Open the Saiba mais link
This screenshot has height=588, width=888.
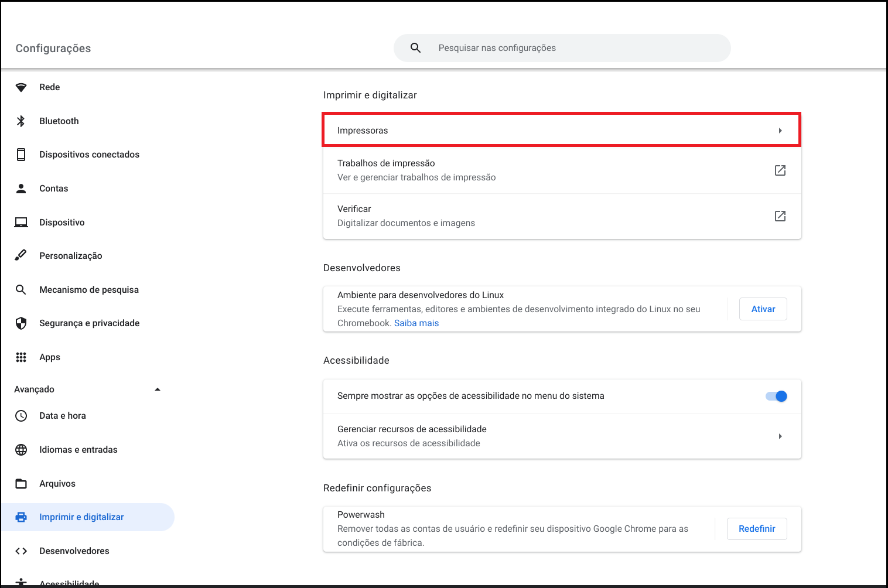(416, 323)
